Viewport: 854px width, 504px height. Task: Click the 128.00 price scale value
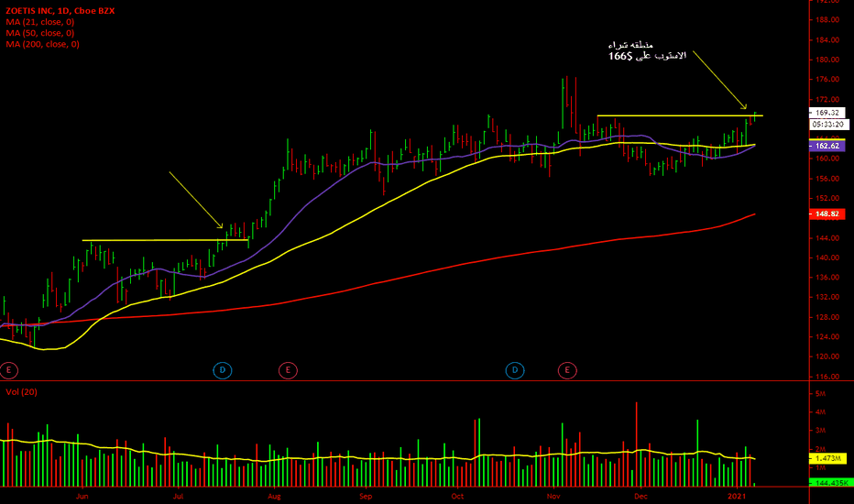point(827,317)
